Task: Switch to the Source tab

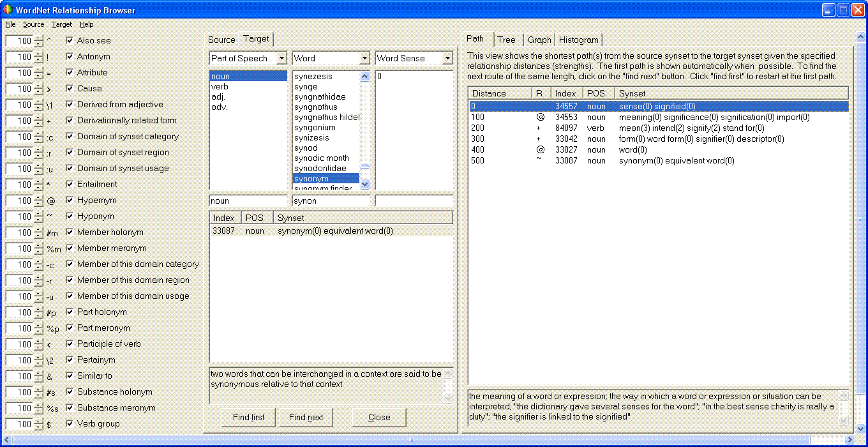Action: tap(221, 40)
